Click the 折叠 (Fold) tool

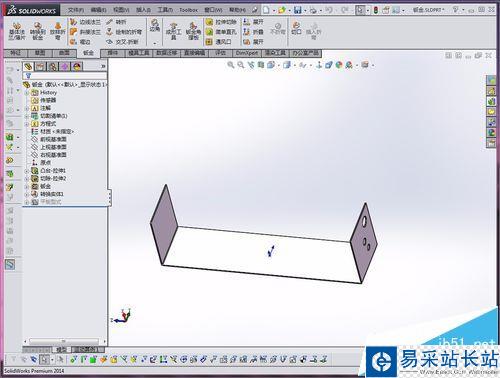253,32
